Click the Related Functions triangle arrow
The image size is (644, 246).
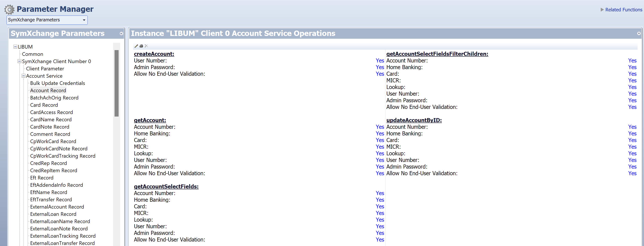point(602,10)
